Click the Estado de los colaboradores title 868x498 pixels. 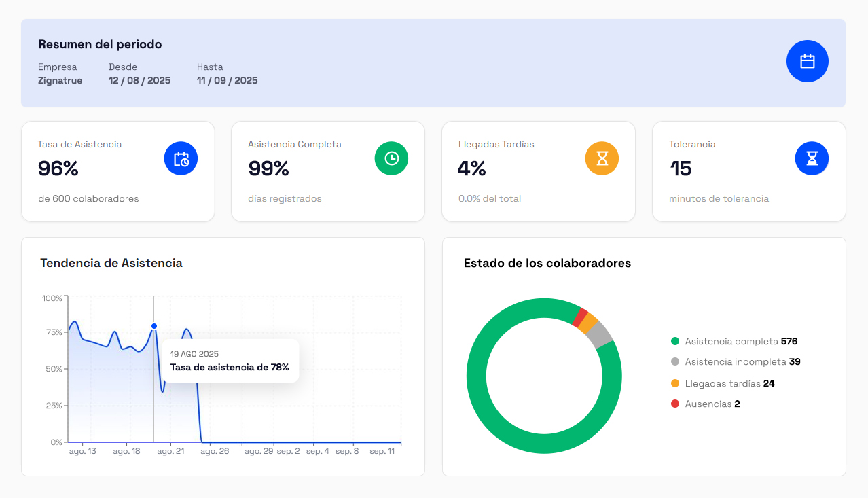pos(547,263)
